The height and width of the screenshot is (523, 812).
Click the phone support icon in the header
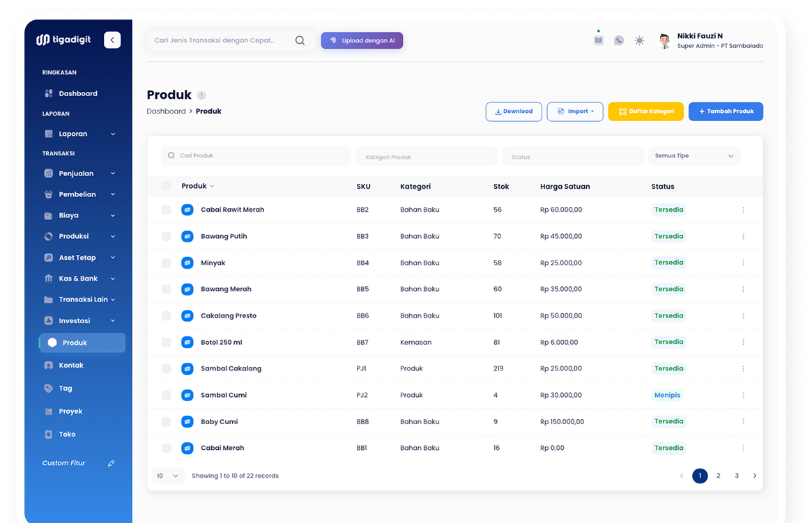pos(619,40)
